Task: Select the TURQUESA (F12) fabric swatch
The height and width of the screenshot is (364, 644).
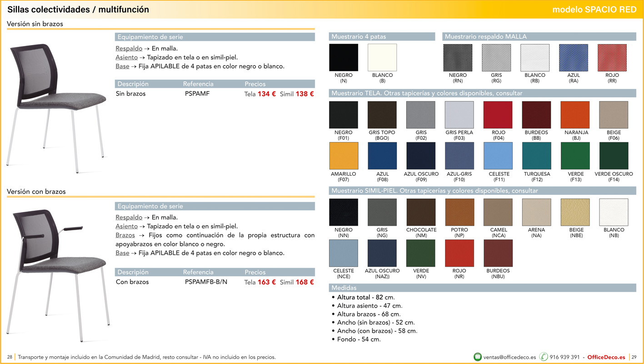Action: 537,156
